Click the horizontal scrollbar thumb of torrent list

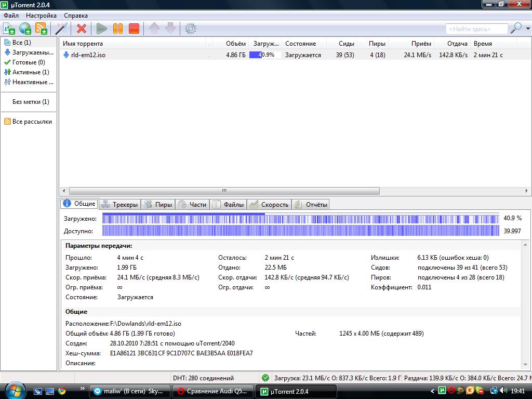coord(224,191)
